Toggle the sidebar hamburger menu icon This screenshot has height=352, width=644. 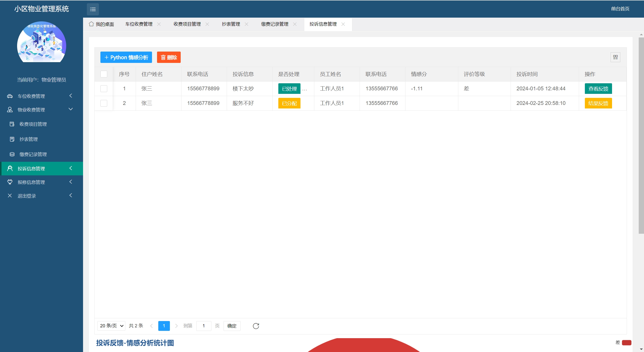(93, 9)
